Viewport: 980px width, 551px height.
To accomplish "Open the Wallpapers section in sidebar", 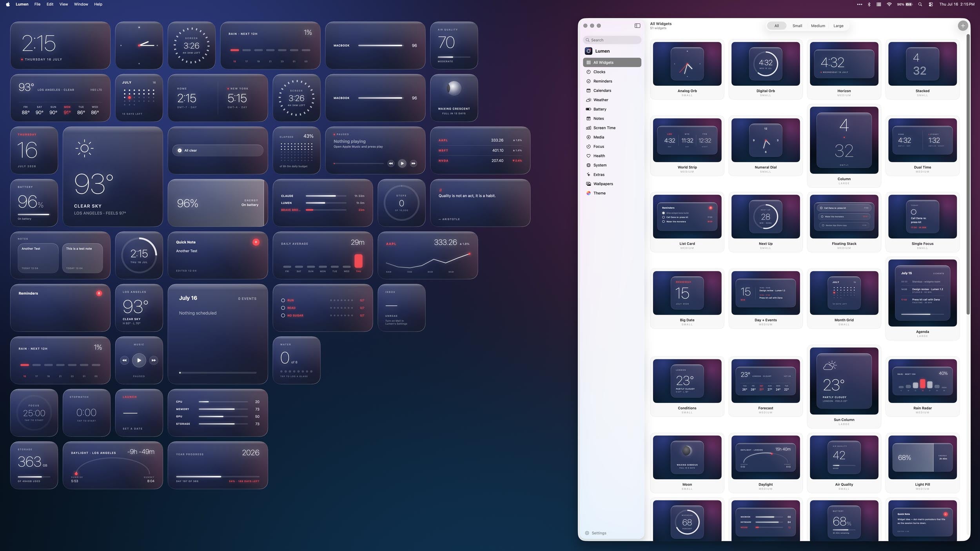I will click(x=612, y=184).
